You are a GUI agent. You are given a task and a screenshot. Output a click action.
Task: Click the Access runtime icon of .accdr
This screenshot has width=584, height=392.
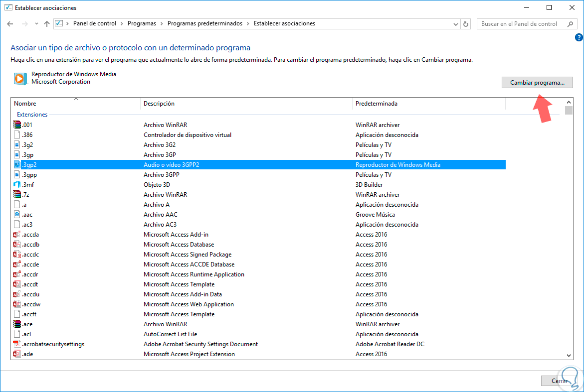pos(17,274)
